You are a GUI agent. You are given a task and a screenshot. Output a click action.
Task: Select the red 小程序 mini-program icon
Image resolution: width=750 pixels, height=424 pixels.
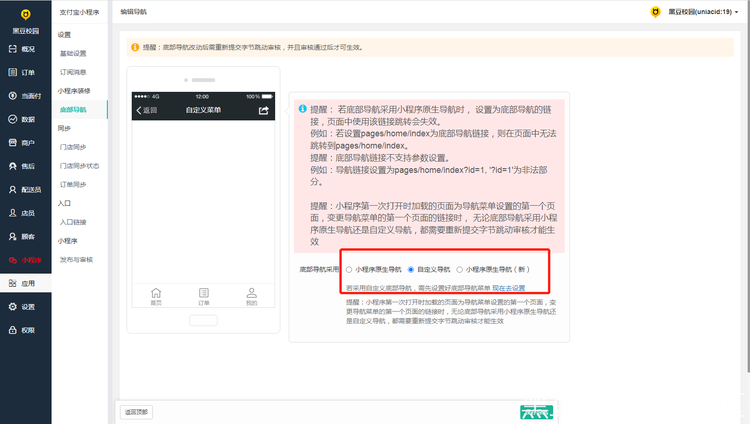click(x=13, y=260)
